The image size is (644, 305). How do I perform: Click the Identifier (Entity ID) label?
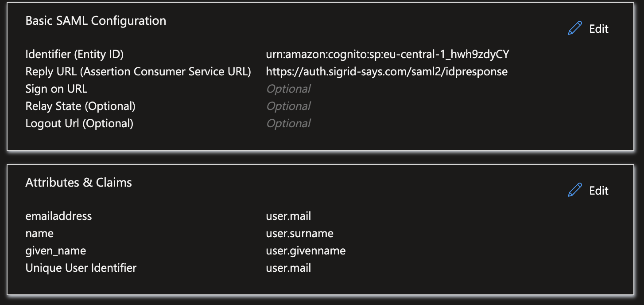click(x=74, y=55)
